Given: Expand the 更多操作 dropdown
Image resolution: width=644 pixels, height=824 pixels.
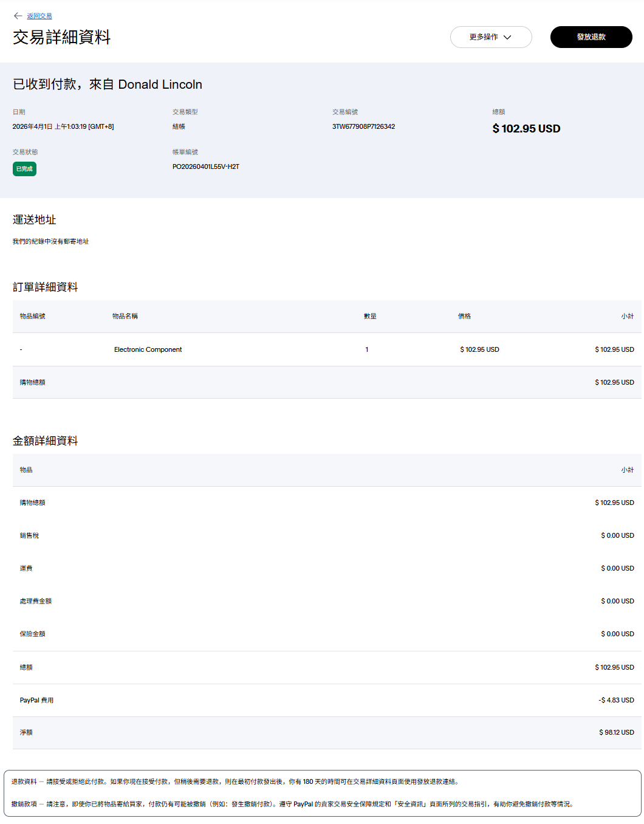Looking at the screenshot, I should click(x=490, y=37).
